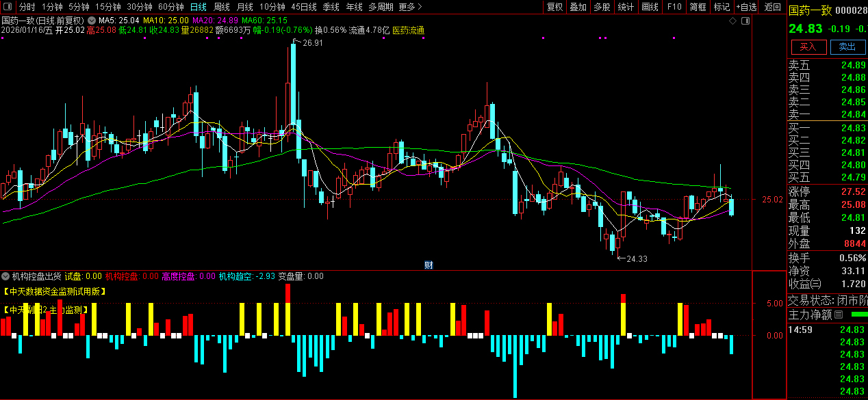
Task: Toggle the left panel icon before 分时
Action: click(x=8, y=7)
